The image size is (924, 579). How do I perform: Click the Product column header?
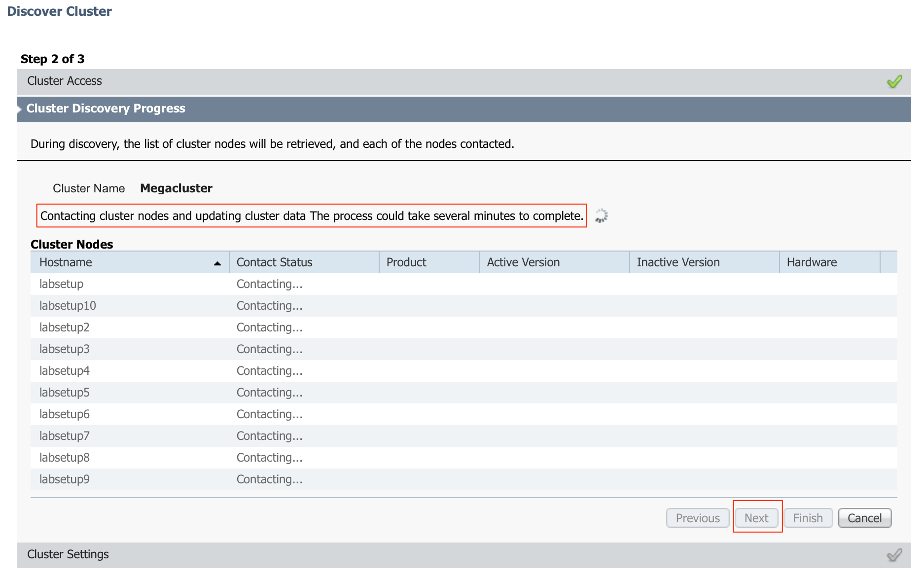pyautogui.click(x=429, y=262)
